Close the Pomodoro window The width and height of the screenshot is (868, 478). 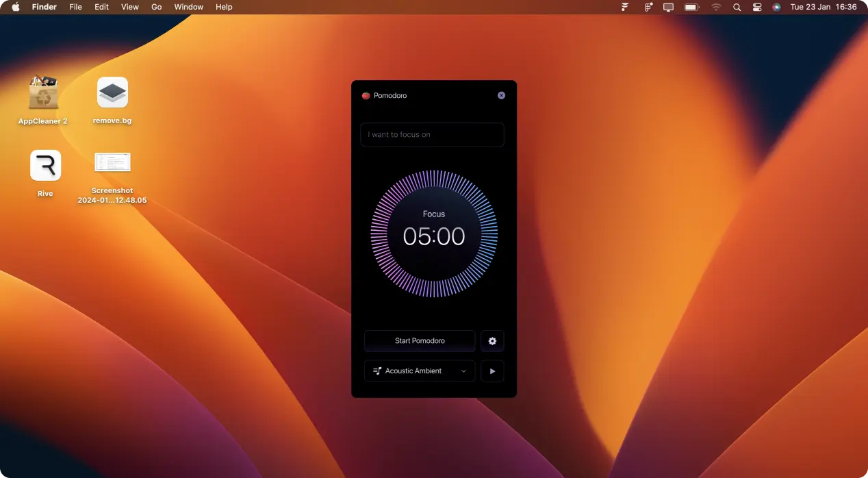coord(501,96)
